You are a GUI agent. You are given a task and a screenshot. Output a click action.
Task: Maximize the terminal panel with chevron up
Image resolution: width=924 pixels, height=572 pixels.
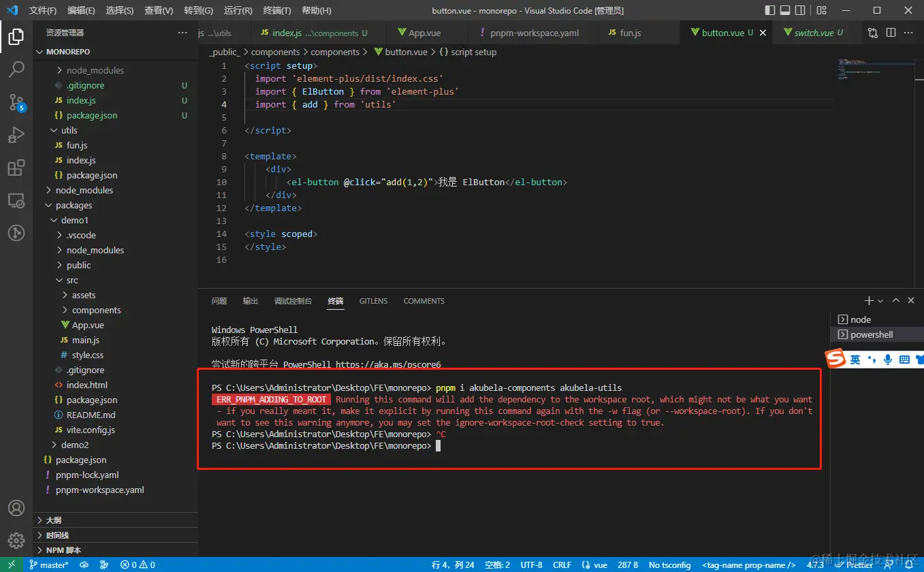[896, 300]
